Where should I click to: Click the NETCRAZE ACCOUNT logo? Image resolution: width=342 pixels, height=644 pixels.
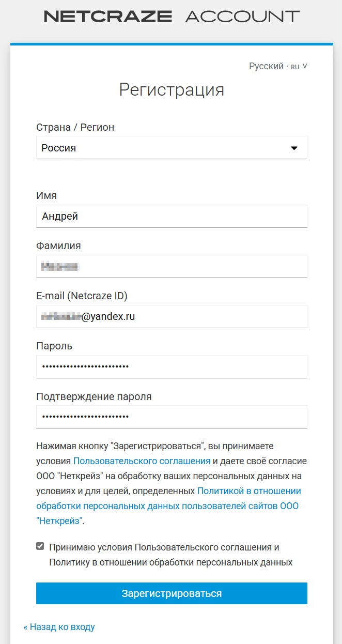pyautogui.click(x=171, y=17)
